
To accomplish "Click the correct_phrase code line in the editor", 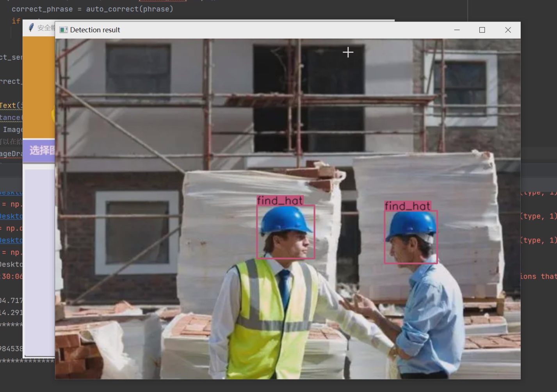I will (92, 9).
